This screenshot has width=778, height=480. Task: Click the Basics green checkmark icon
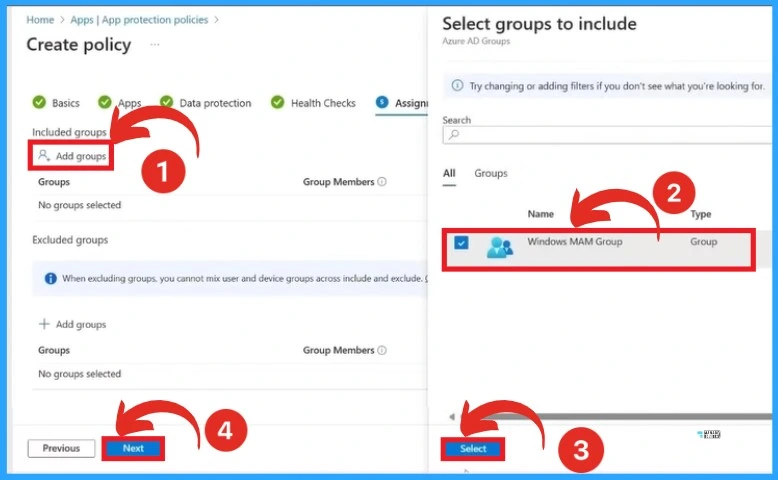click(x=39, y=102)
